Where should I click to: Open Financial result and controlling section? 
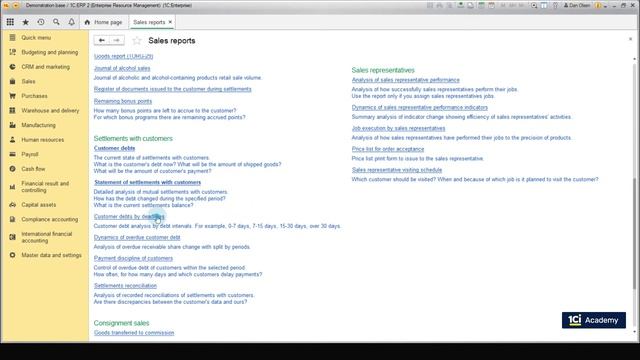point(45,187)
